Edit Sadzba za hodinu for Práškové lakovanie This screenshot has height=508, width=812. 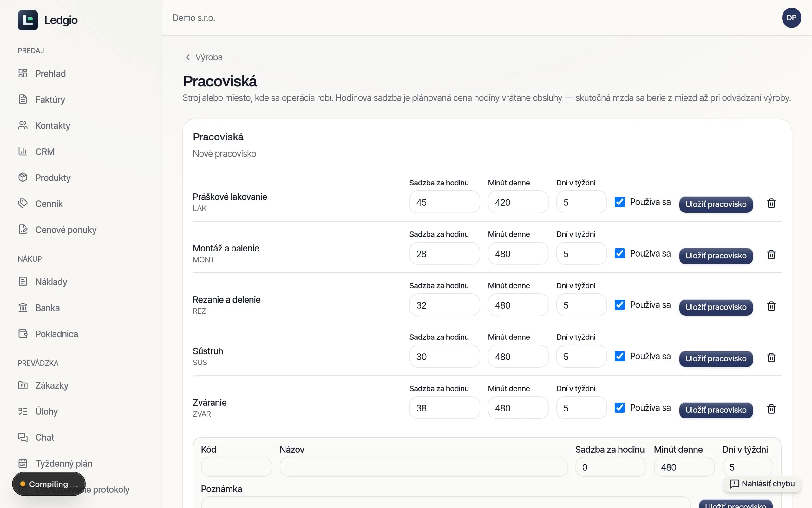(x=444, y=202)
